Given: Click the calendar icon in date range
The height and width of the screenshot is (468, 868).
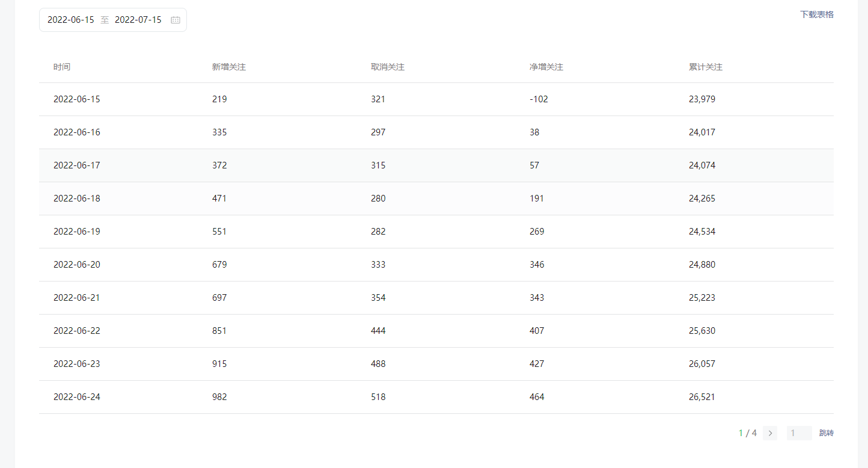Looking at the screenshot, I should pyautogui.click(x=176, y=20).
